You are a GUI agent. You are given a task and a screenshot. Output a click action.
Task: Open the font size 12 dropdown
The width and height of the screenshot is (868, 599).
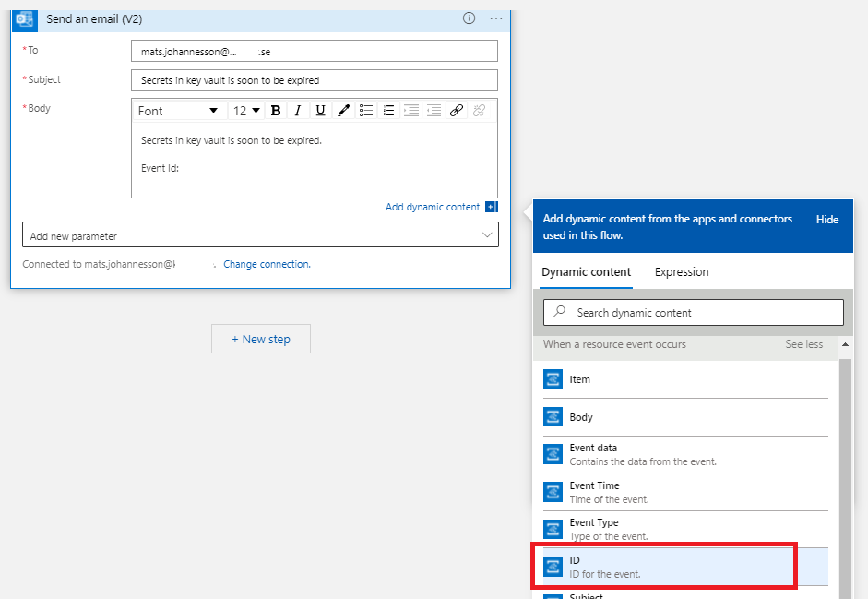coord(246,111)
